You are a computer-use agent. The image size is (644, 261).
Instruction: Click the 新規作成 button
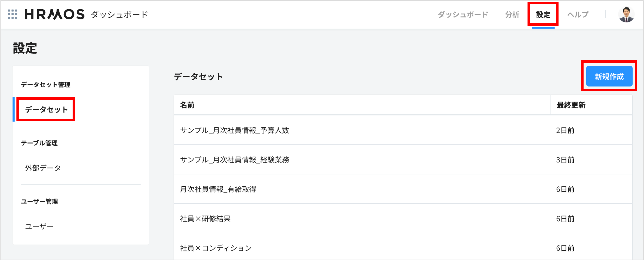coord(609,77)
